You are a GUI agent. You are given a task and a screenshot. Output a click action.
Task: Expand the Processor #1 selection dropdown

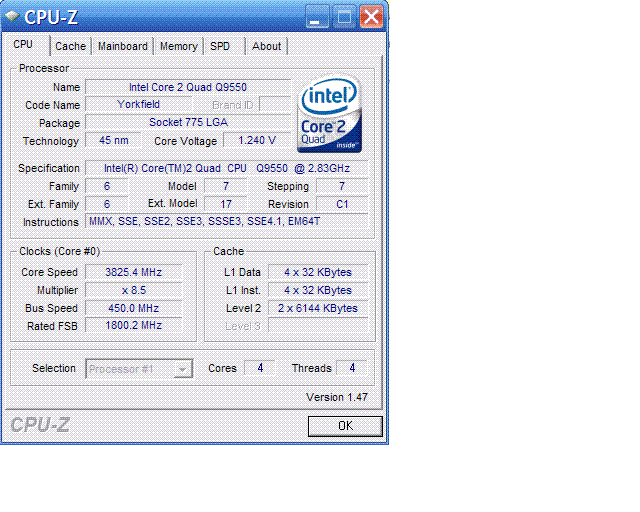[x=182, y=369]
